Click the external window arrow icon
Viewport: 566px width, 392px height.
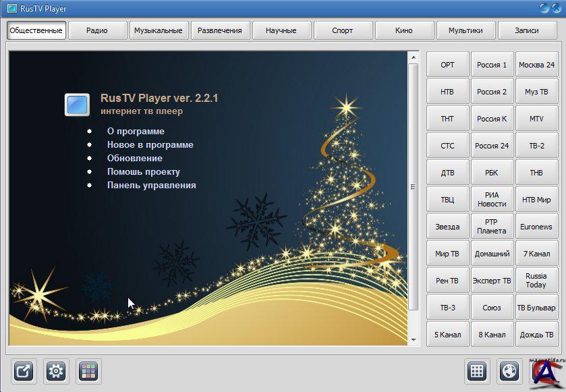coord(24,371)
